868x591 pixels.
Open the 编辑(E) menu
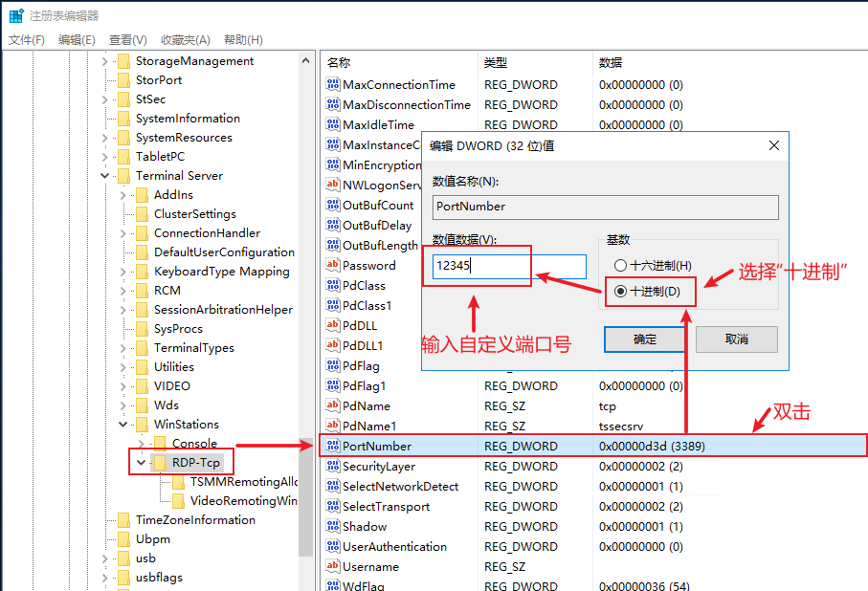[x=77, y=40]
